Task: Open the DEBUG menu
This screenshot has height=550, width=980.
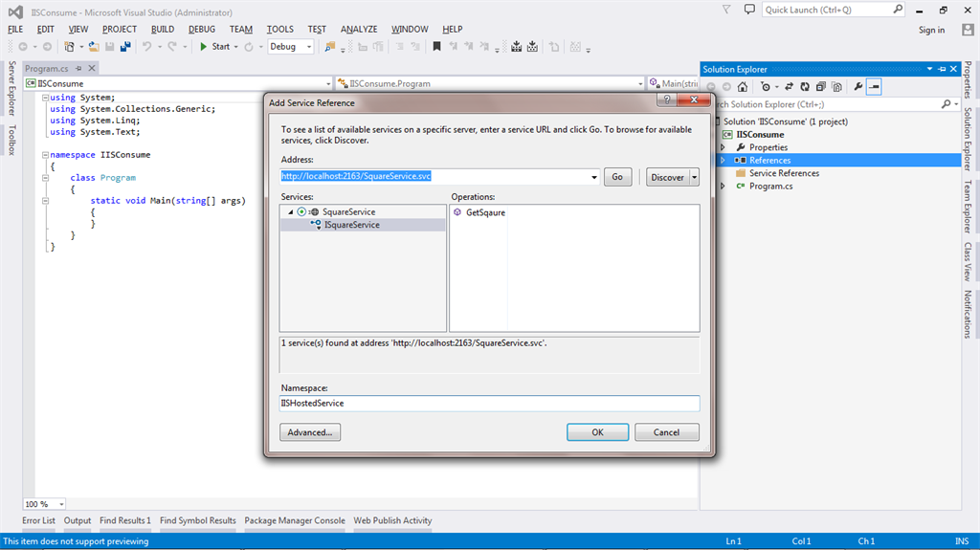Action: pos(201,30)
